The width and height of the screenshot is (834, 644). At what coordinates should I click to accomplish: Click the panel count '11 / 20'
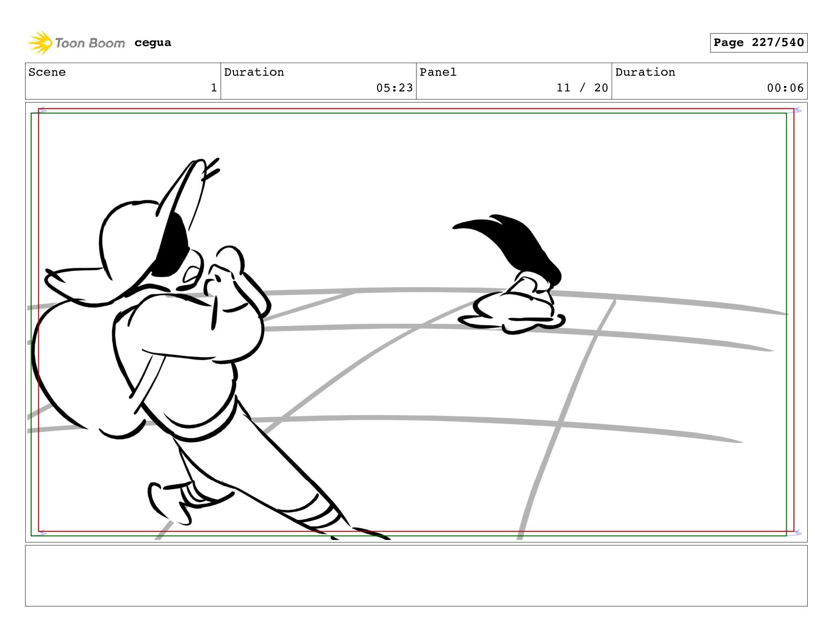(582, 88)
